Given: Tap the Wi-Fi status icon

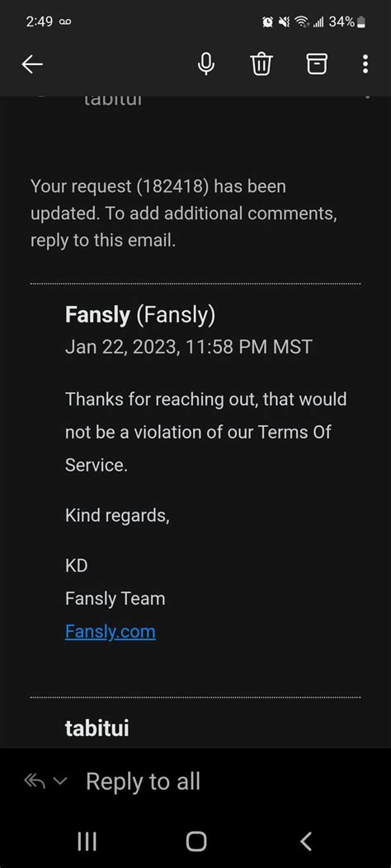Looking at the screenshot, I should pos(301,21).
